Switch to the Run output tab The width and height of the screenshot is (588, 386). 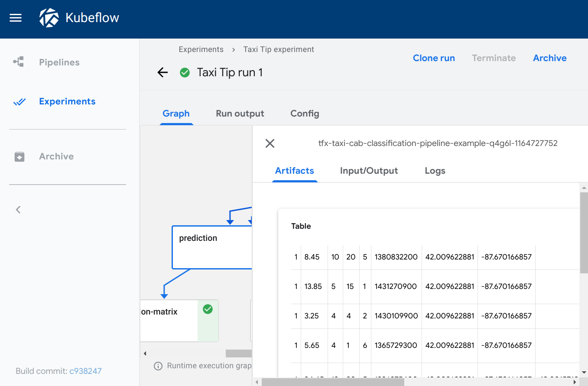240,114
